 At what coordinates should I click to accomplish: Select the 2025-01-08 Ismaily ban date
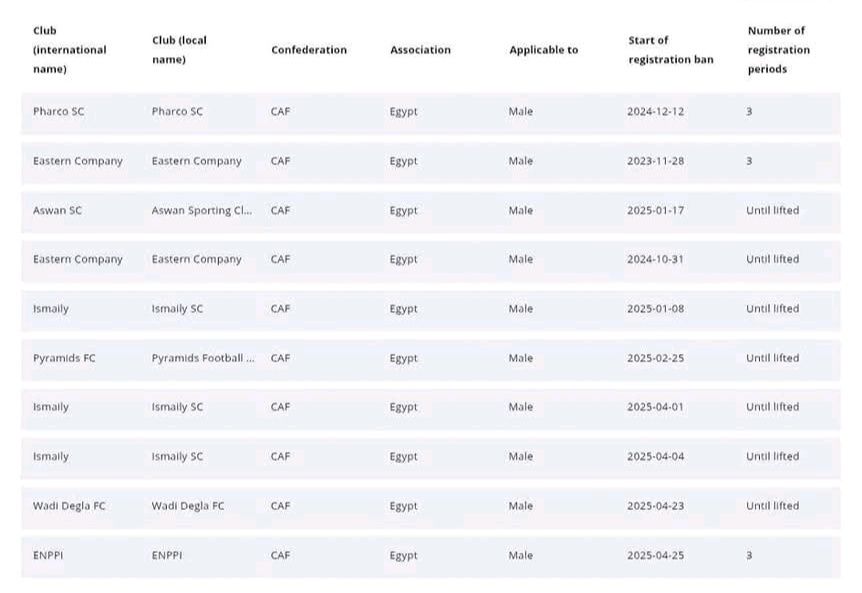655,309
